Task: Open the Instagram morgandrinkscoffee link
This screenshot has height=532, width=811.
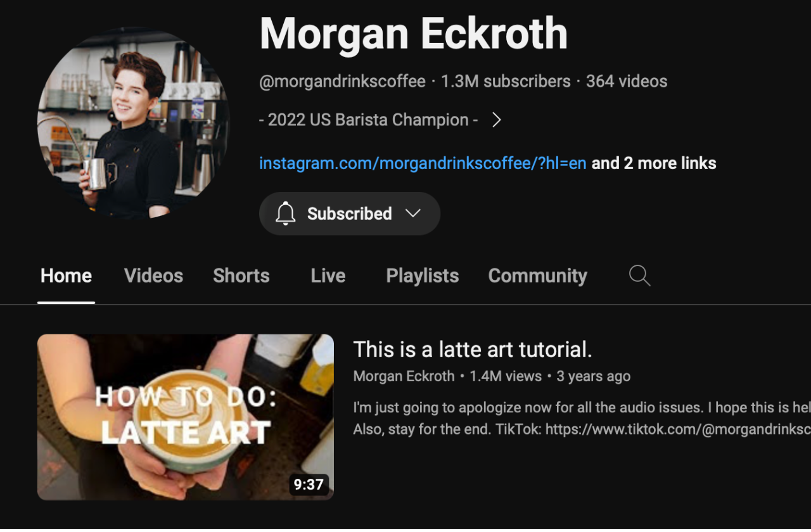Action: 423,163
